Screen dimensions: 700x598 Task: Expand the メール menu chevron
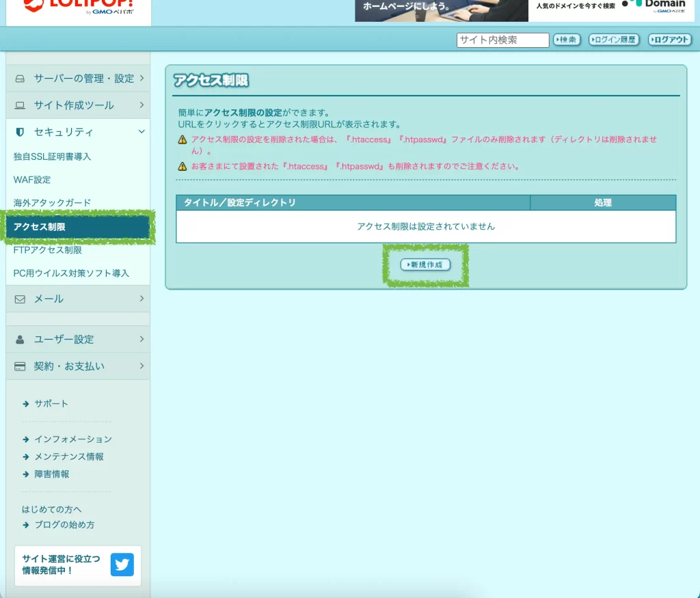pos(141,299)
